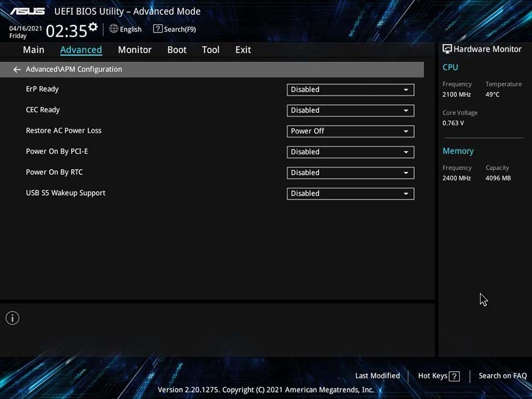532x399 pixels.
Task: Select the USB S5 Wakeup Support label
Action: [66, 193]
